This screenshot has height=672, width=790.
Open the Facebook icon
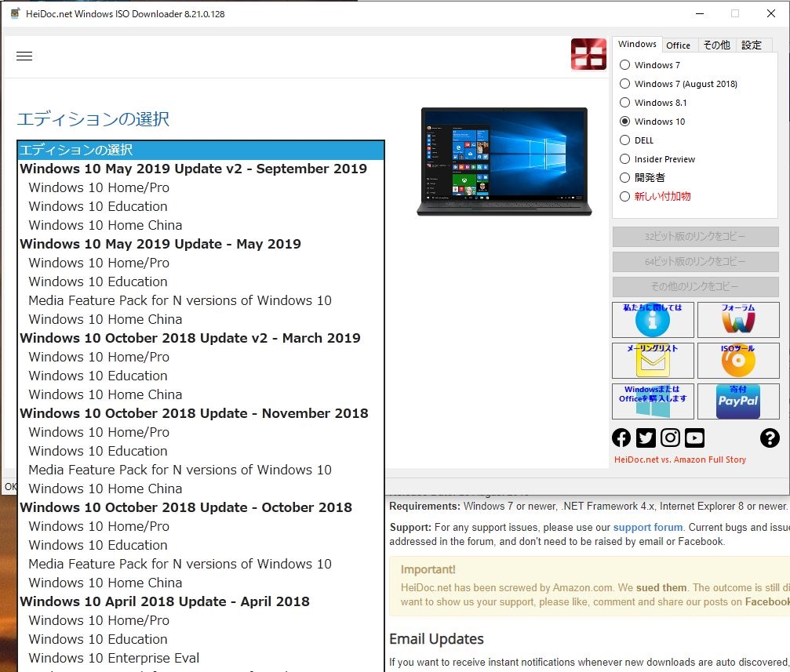(x=621, y=438)
